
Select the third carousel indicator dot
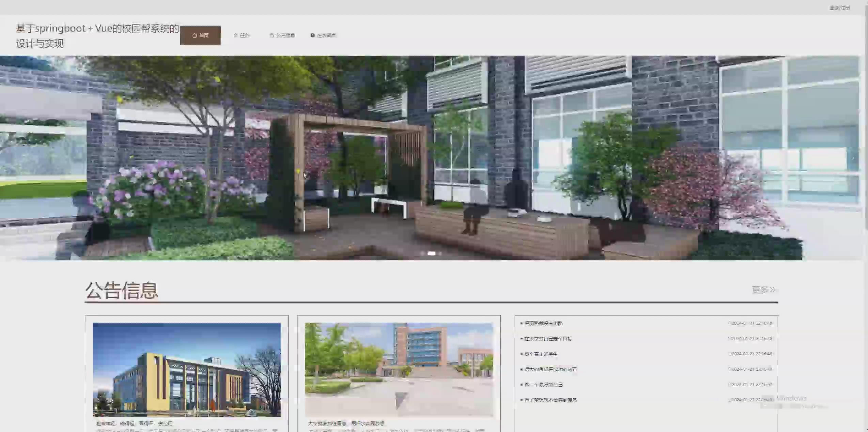coord(440,253)
